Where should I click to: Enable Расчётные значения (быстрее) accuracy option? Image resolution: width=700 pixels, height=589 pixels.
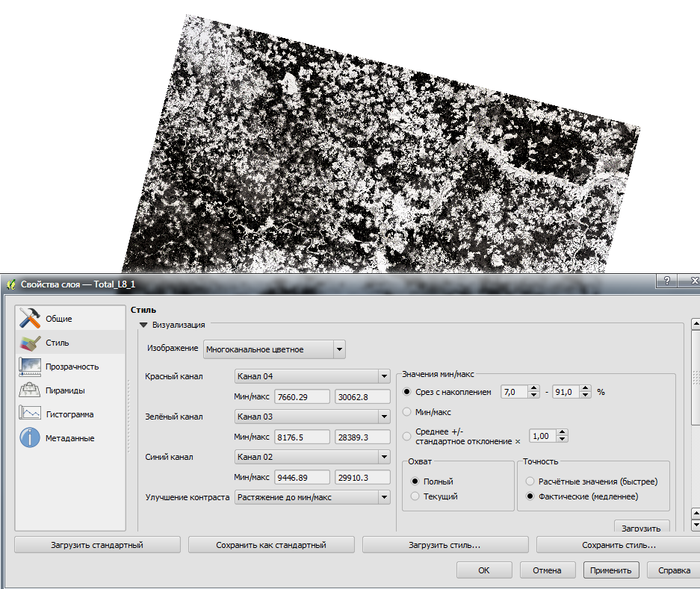pyautogui.click(x=530, y=482)
